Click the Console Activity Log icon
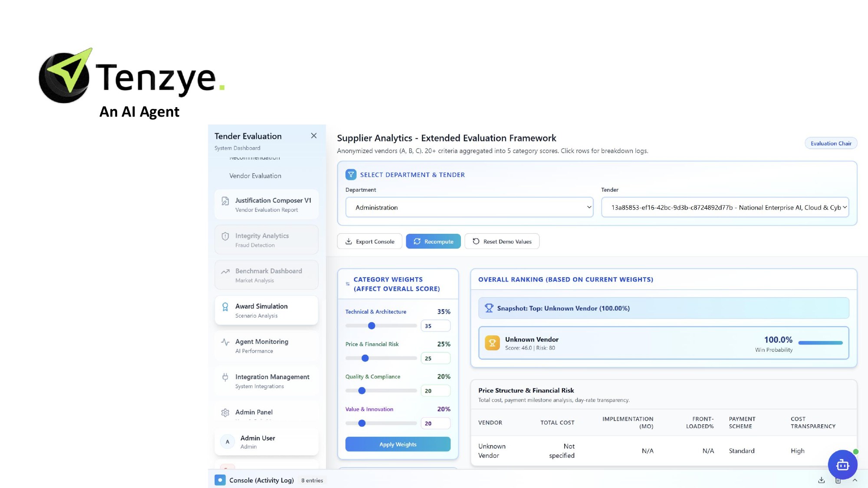This screenshot has width=868, height=488. [x=220, y=480]
